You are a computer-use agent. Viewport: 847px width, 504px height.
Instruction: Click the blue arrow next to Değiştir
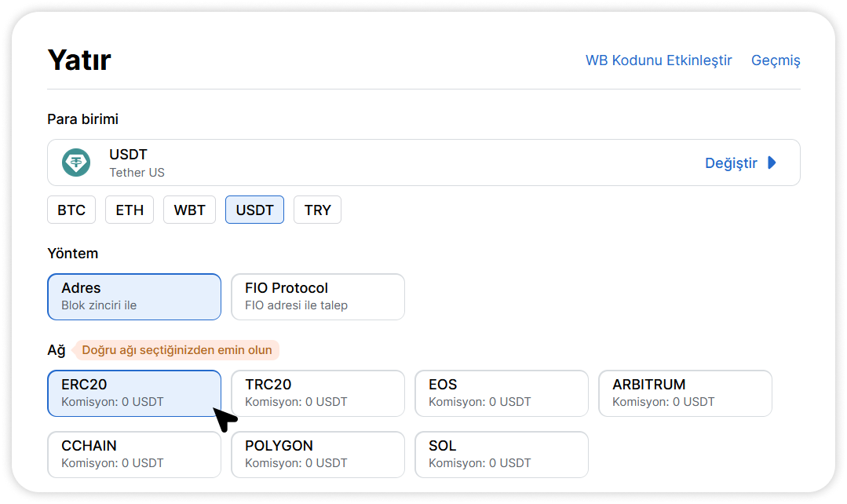click(772, 163)
